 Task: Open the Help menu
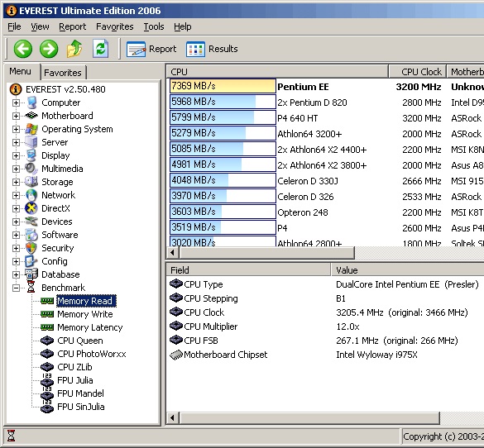pyautogui.click(x=182, y=26)
